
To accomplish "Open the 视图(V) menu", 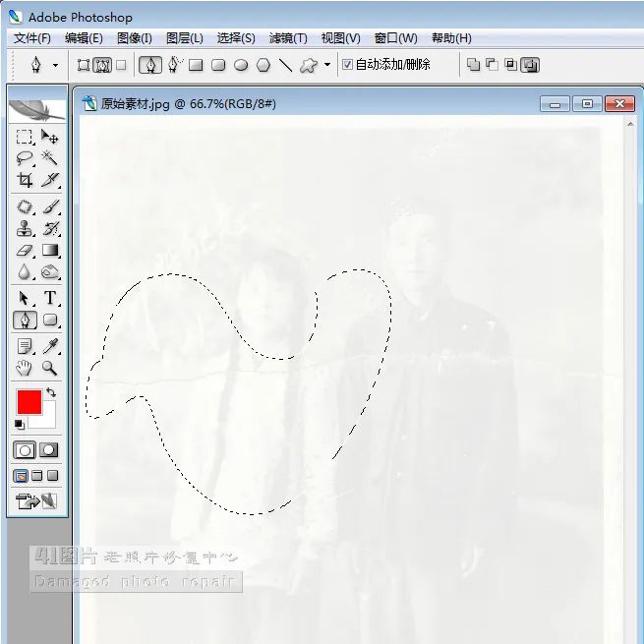I will click(x=340, y=38).
